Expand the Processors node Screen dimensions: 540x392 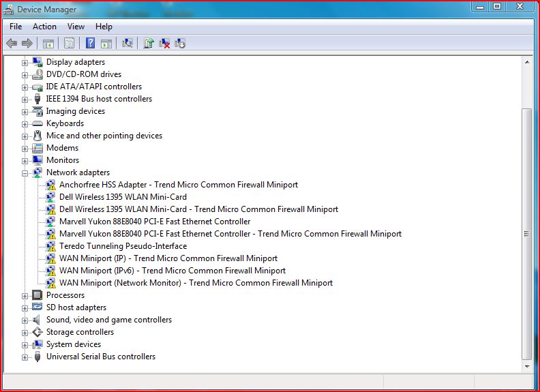coord(25,296)
